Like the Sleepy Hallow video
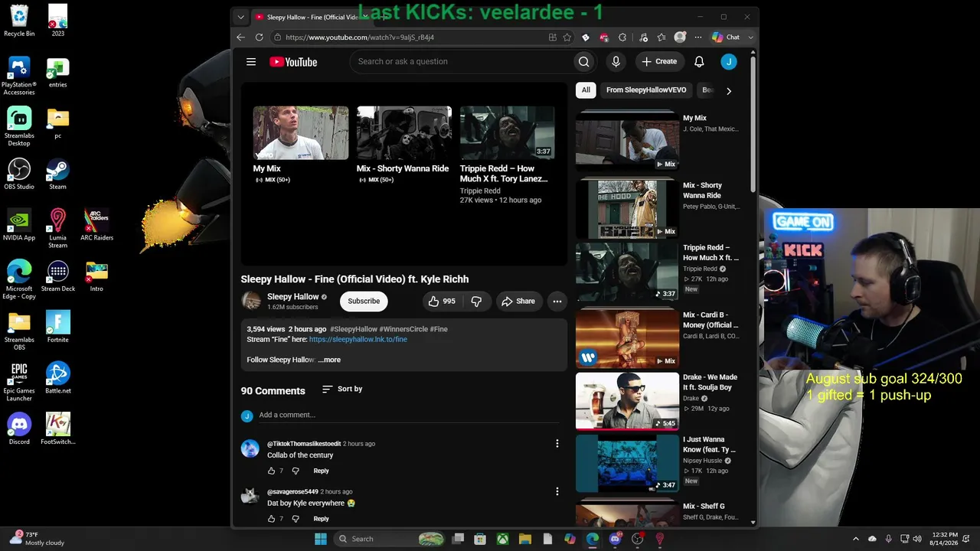The width and height of the screenshot is (980, 551). 442,302
